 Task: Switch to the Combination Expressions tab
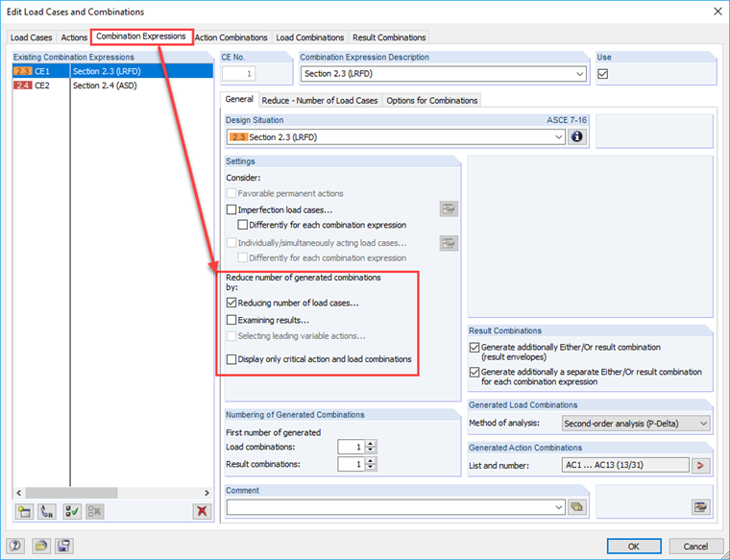point(141,37)
